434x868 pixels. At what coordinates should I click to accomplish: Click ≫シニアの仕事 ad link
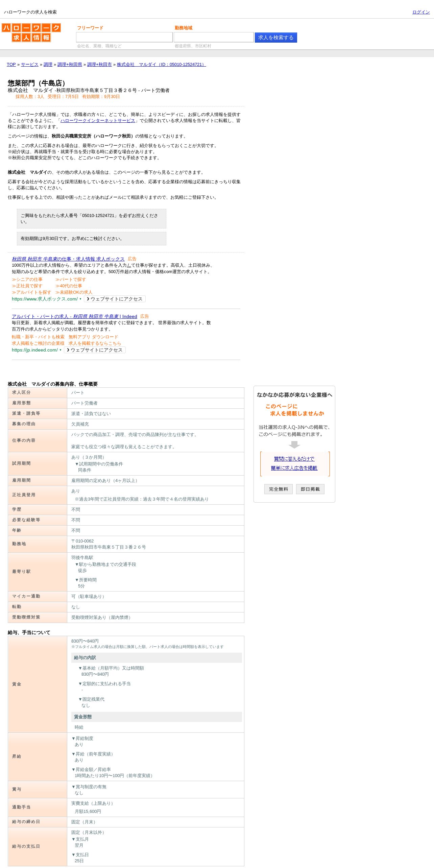tap(27, 280)
